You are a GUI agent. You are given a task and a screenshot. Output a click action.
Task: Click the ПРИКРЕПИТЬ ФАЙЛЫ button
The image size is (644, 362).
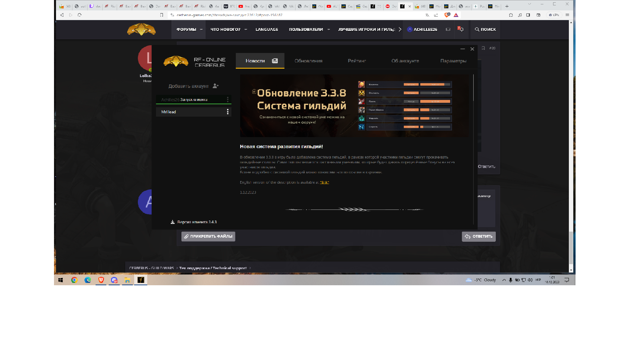[x=208, y=236]
